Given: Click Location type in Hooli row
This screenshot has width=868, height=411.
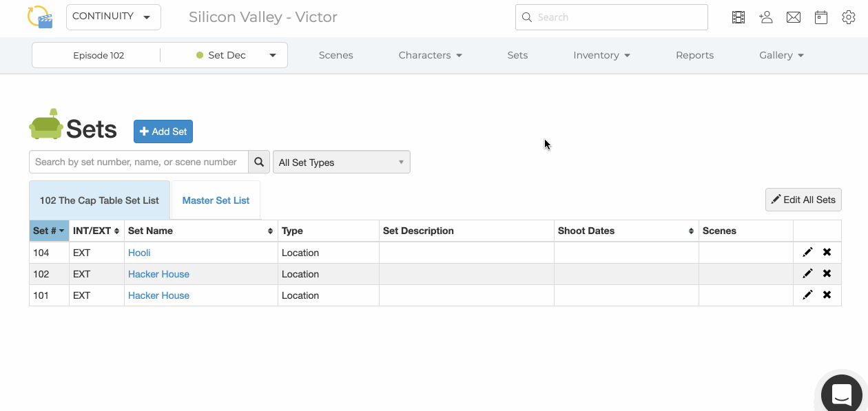Looking at the screenshot, I should click(300, 253).
